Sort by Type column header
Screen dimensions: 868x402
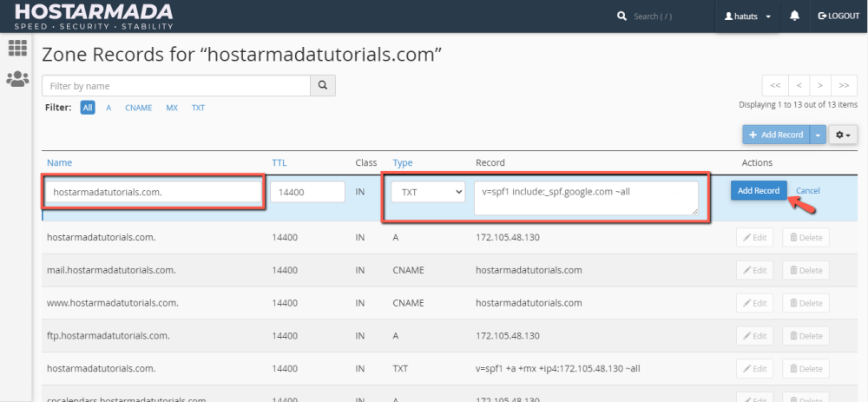pos(403,162)
